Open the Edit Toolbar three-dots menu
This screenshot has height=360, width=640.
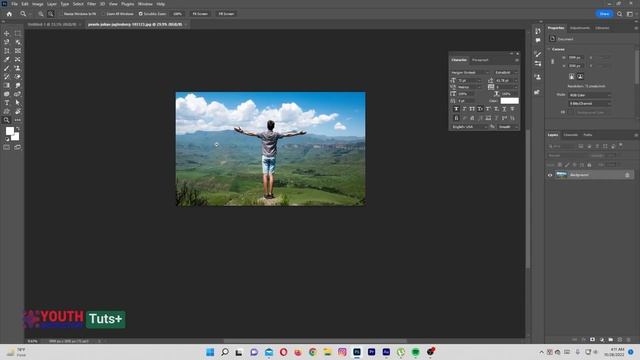[x=18, y=120]
